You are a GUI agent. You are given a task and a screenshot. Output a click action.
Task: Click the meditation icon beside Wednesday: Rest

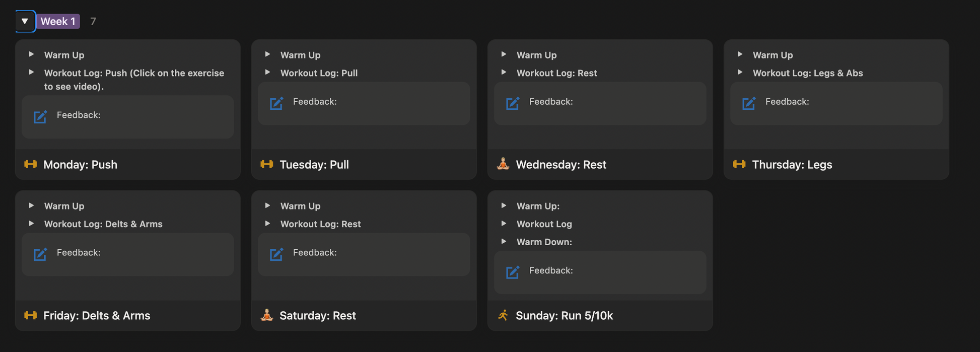(x=503, y=164)
